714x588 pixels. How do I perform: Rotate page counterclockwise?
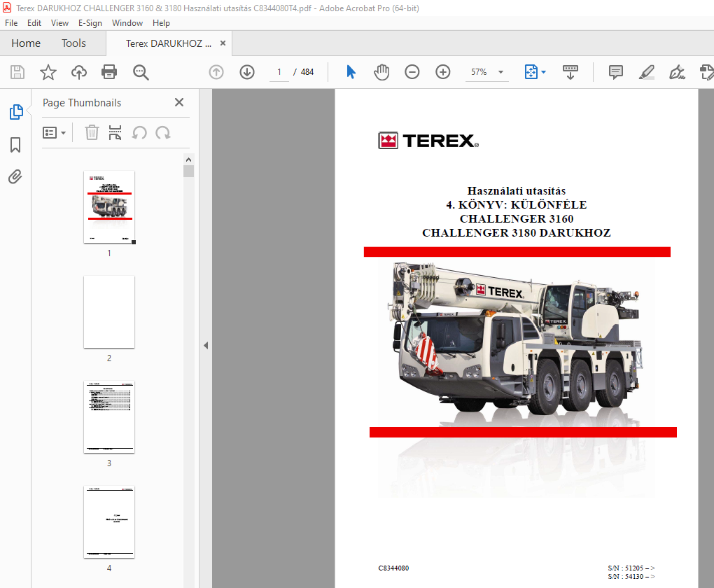(x=139, y=132)
